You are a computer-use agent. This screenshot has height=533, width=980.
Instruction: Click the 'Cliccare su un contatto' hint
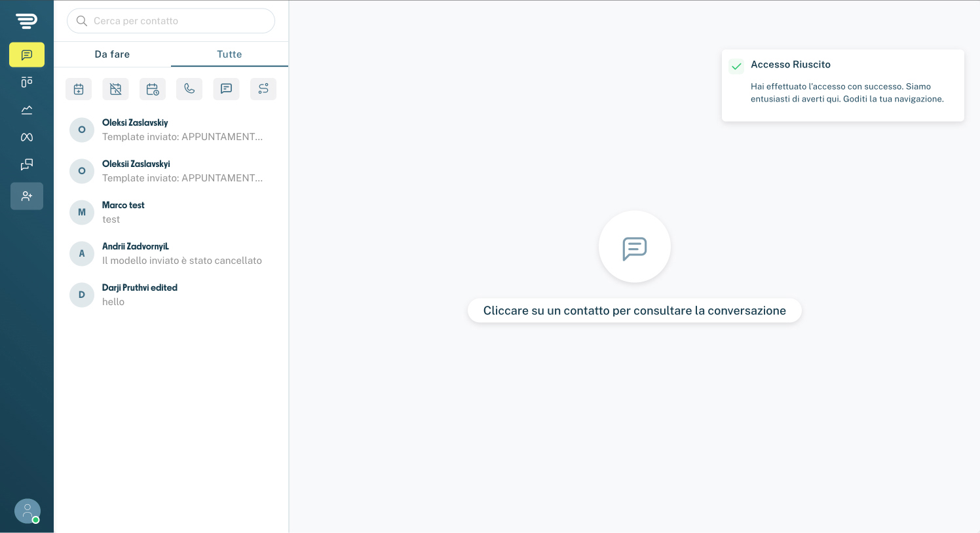coord(635,310)
